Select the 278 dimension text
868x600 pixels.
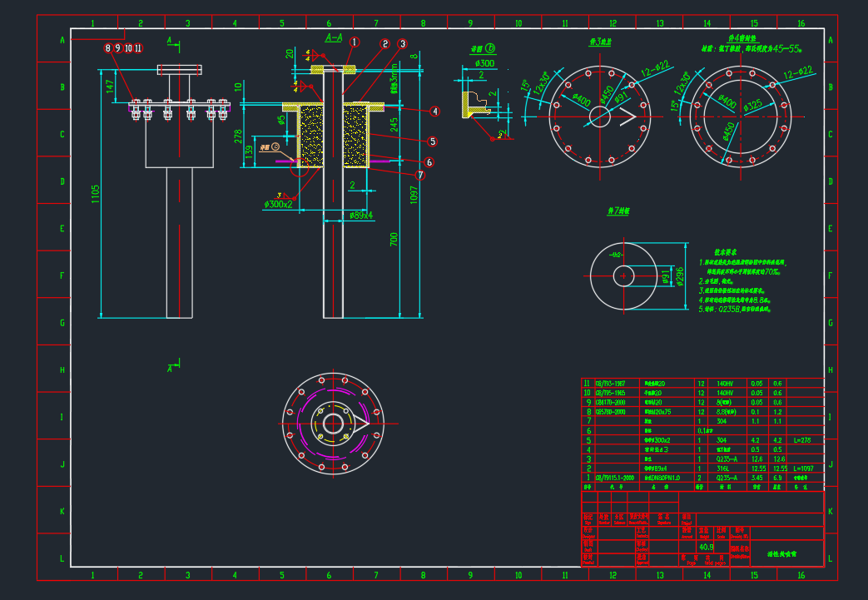coord(238,136)
